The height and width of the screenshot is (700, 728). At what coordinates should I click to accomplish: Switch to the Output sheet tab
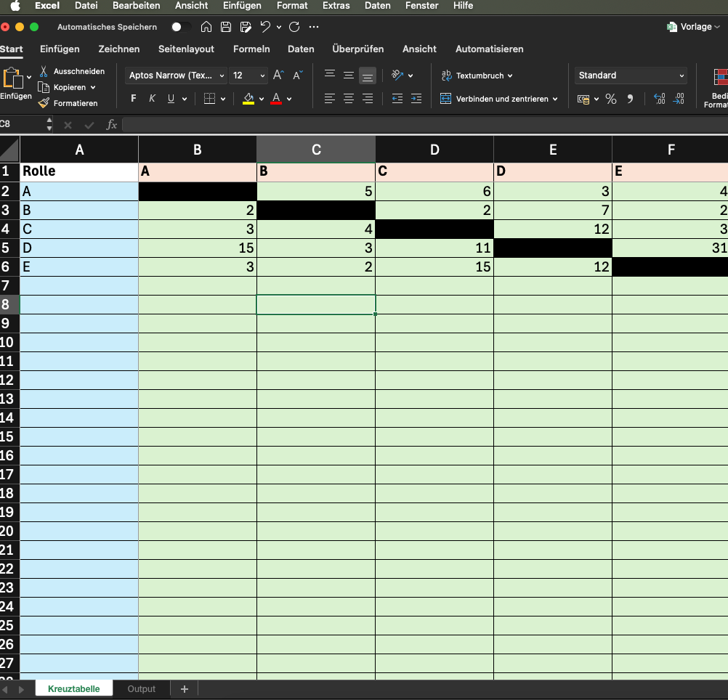click(142, 689)
